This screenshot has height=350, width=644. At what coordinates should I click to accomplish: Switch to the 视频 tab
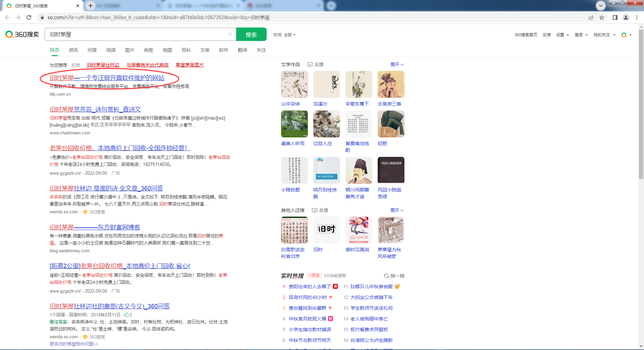click(x=111, y=50)
